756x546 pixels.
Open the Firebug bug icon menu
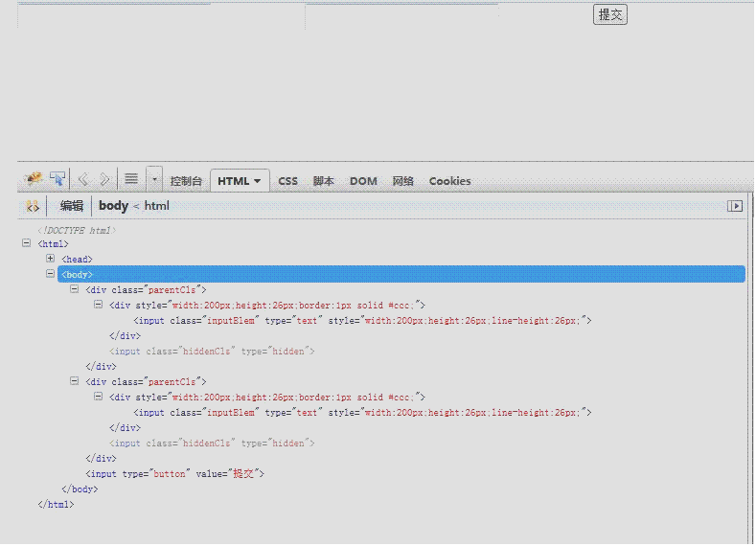pos(33,180)
